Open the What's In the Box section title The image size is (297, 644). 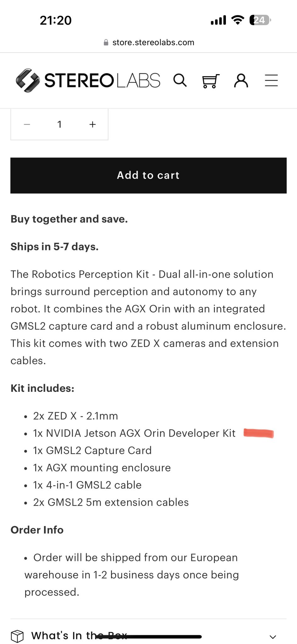click(x=79, y=636)
